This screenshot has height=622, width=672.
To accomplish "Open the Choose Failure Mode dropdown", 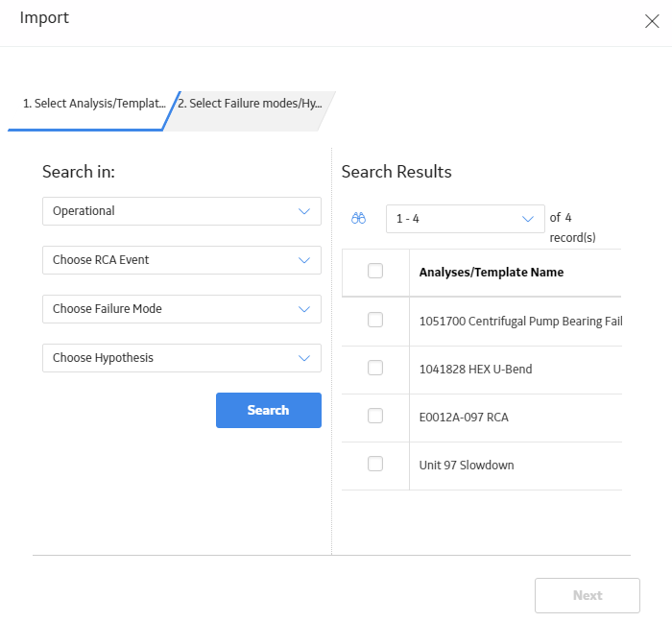I will [181, 309].
